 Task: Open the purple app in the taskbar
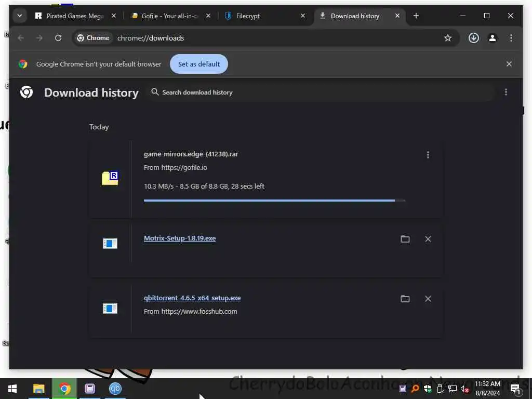click(x=90, y=389)
